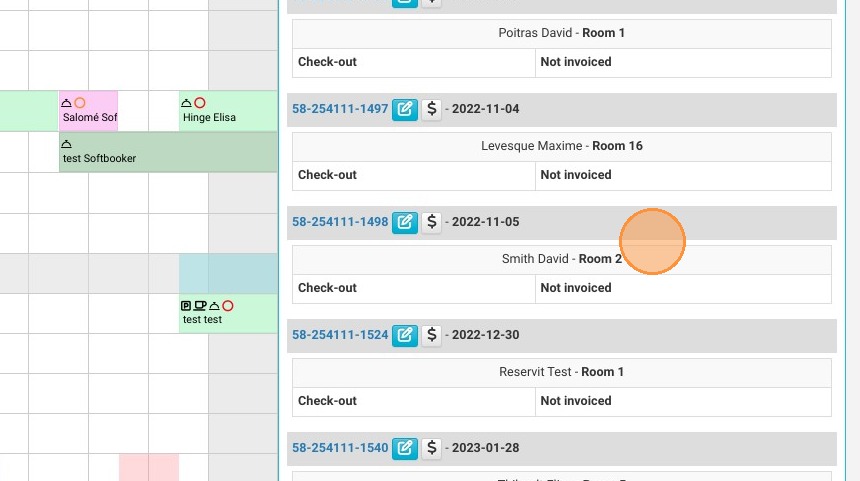This screenshot has width=860, height=481.
Task: Click date 2022-11-05 in reservation header
Action: [485, 222]
